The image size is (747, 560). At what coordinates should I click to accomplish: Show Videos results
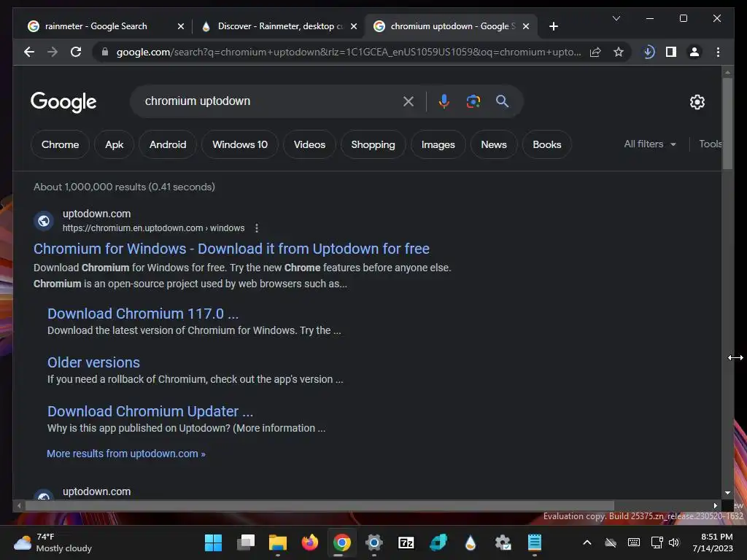pyautogui.click(x=309, y=144)
